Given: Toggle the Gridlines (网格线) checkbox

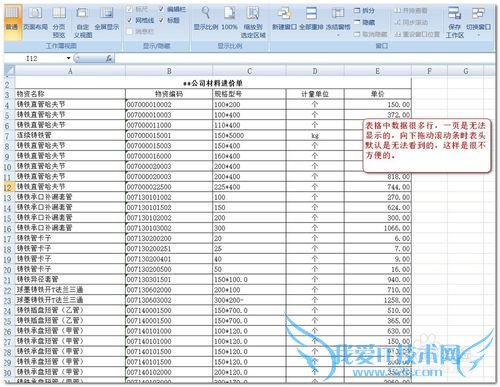Looking at the screenshot, I should [x=141, y=20].
